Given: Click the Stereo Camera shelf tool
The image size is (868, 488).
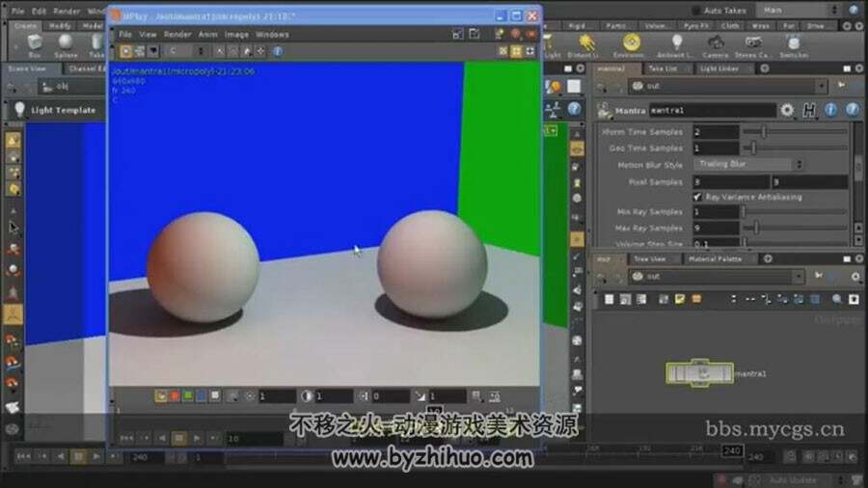Looking at the screenshot, I should tap(752, 44).
